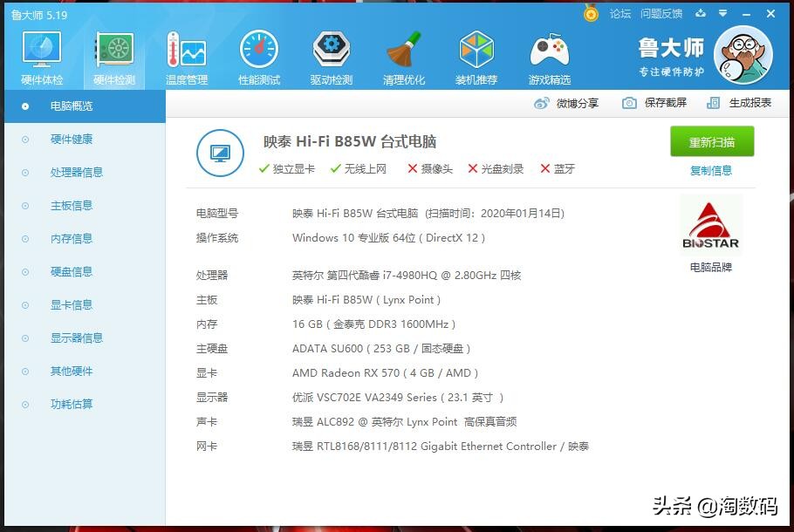This screenshot has width=794, height=532.
Task: Expand the title bar dropdown arrow
Action: [x=722, y=14]
